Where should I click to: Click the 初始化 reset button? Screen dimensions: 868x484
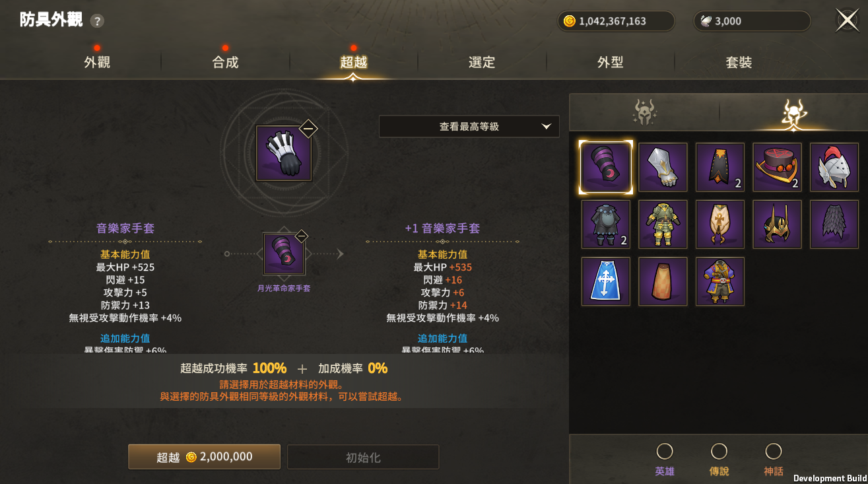click(363, 458)
